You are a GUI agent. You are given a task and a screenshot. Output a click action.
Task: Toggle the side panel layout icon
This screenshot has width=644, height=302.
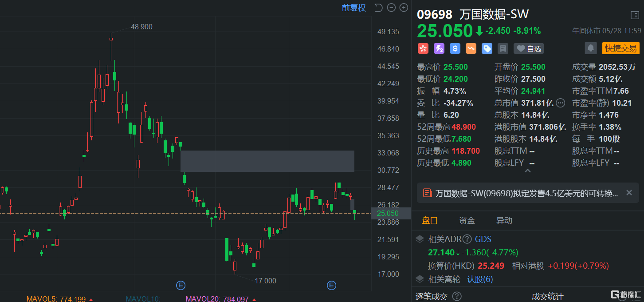pos(635,15)
